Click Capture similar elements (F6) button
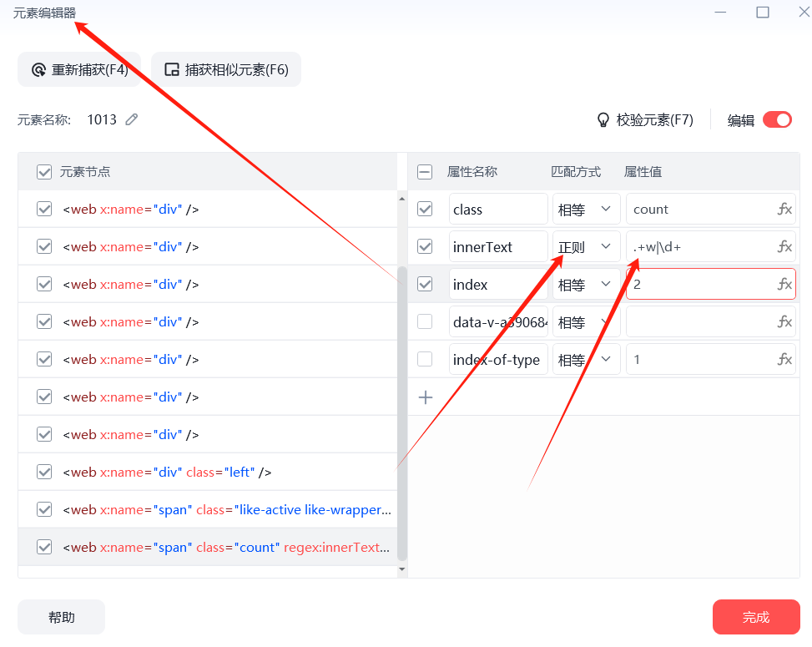The height and width of the screenshot is (647, 812). point(226,69)
